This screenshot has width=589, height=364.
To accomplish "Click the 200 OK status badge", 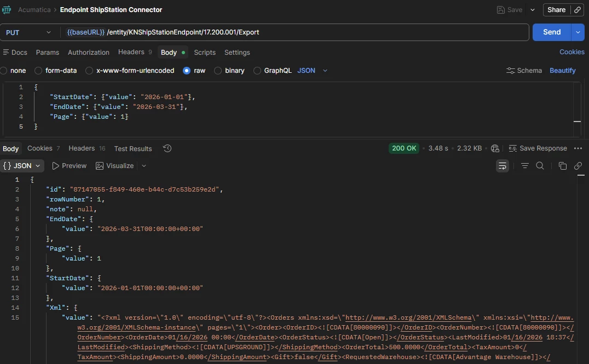I will [404, 148].
